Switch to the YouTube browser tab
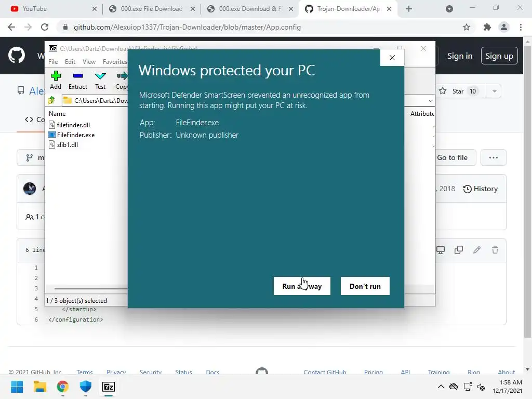Screen dimensions: 532x399 (x=51, y=9)
